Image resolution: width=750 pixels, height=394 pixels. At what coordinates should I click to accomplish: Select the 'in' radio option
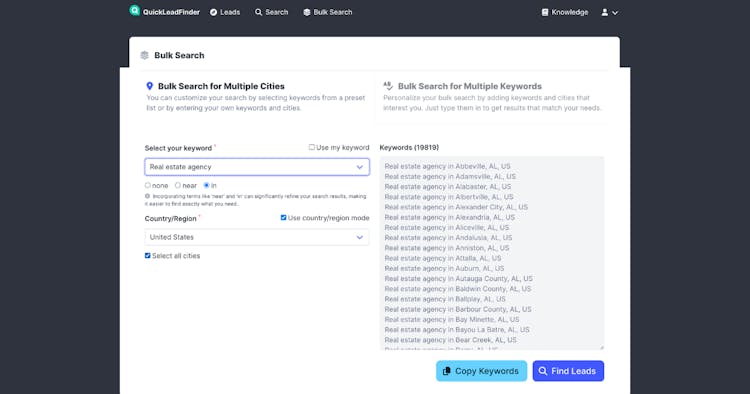pyautogui.click(x=206, y=185)
